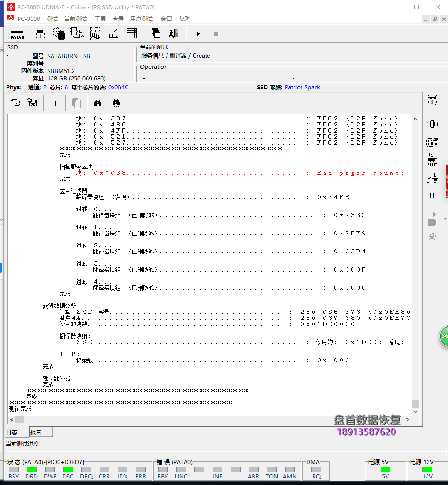This screenshot has height=485, width=448.
Task: Click the gear with chip toolbar icon
Action: [59, 34]
